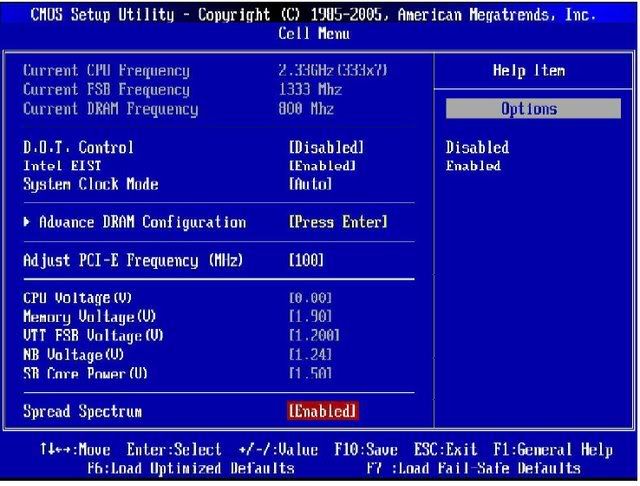The image size is (640, 486).
Task: Choose Disabled in the Options panel
Action: [x=477, y=147]
